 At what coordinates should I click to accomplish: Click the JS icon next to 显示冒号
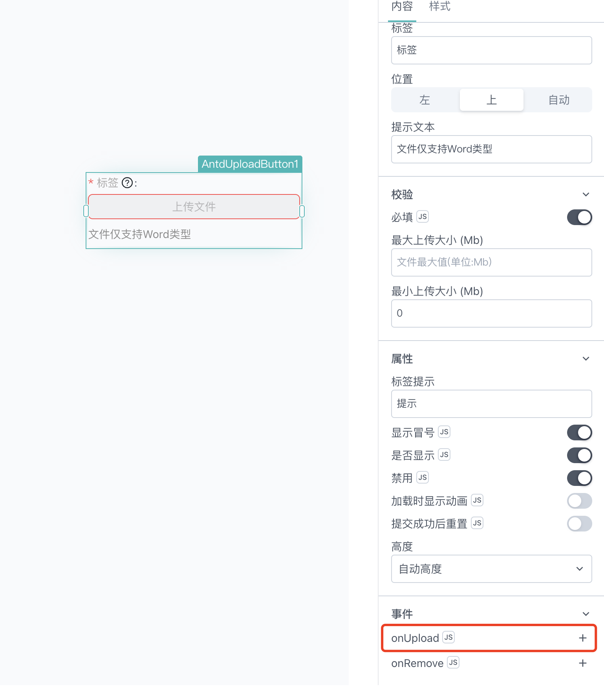(x=444, y=432)
